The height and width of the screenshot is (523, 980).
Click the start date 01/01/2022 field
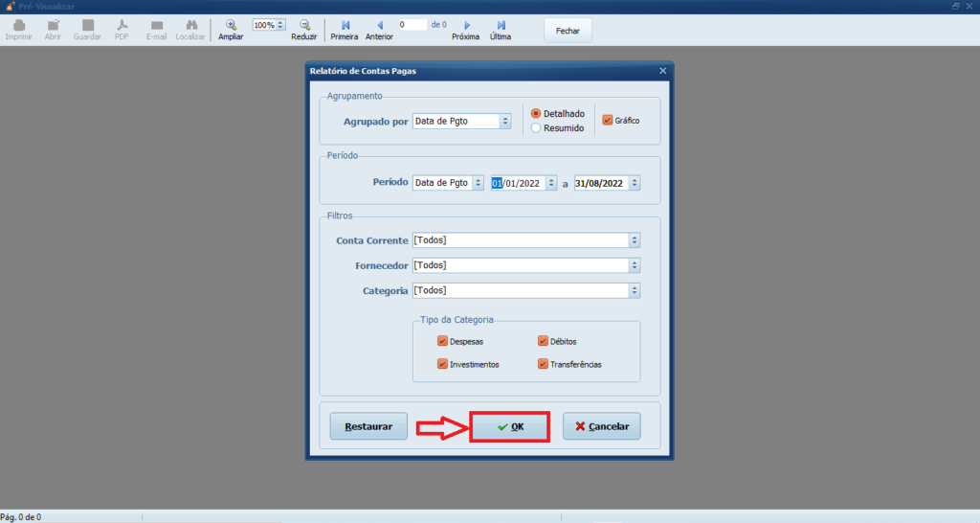pyautogui.click(x=518, y=183)
